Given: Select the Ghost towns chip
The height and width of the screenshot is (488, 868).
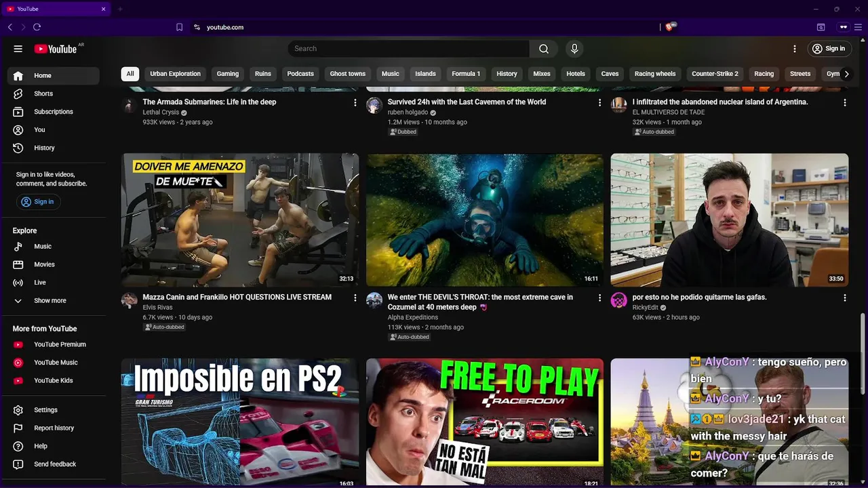Looking at the screenshot, I should pyautogui.click(x=348, y=74).
